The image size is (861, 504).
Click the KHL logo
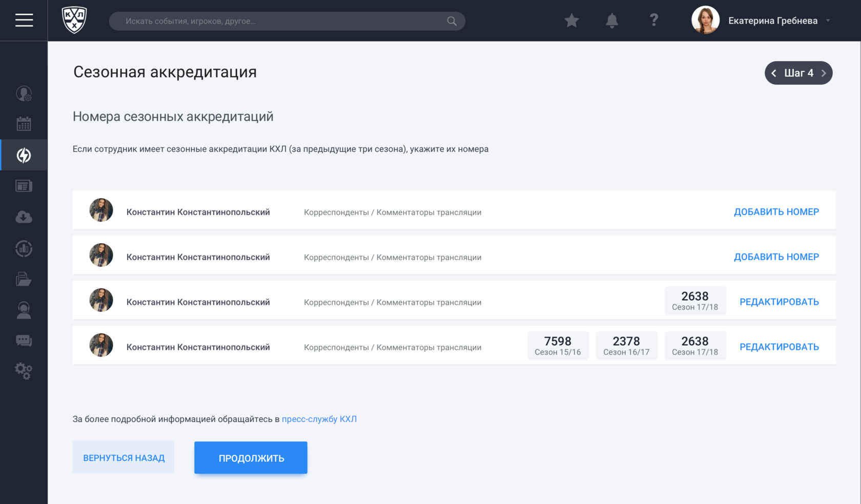tap(74, 20)
